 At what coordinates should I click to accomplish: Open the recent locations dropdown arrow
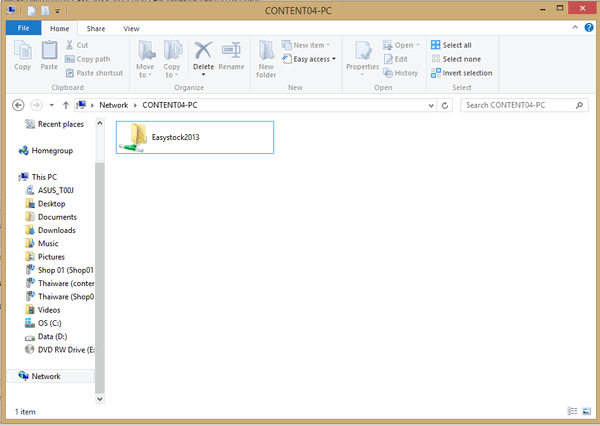tap(52, 105)
